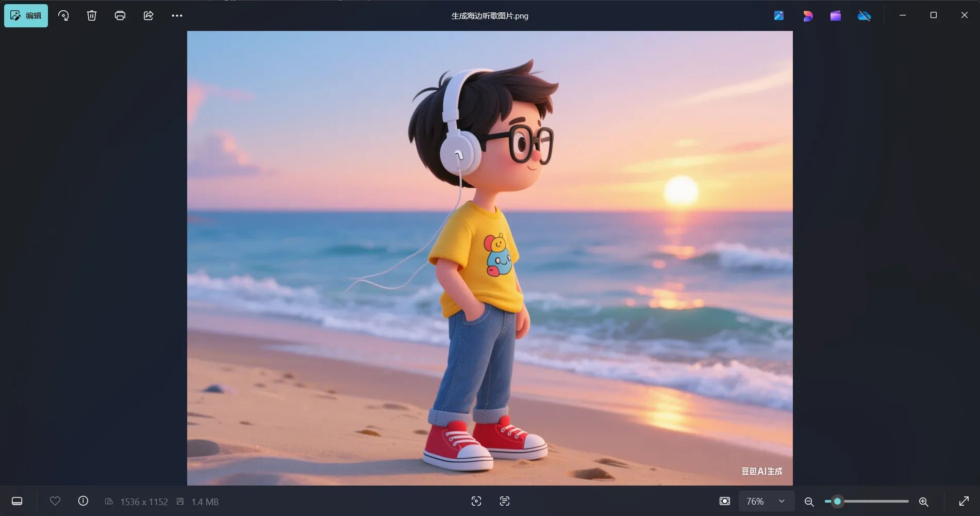Click the zoom slider track

(867, 501)
